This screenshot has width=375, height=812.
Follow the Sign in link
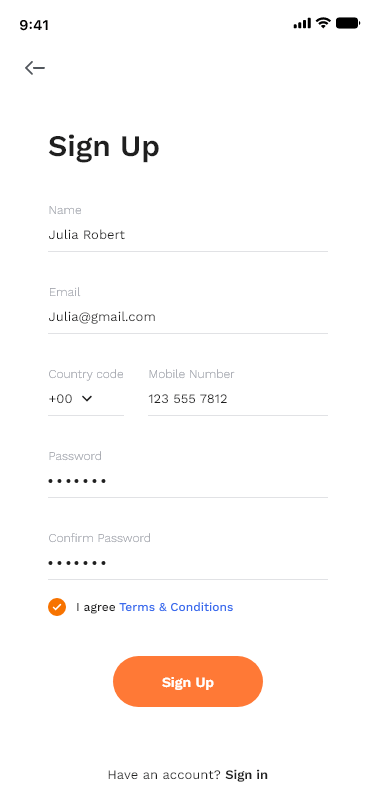pyautogui.click(x=247, y=775)
